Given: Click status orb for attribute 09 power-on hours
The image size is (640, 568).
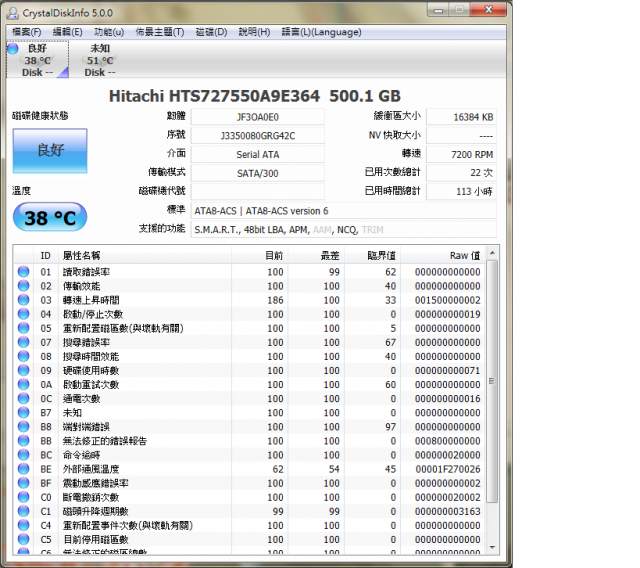Looking at the screenshot, I should pos(23,370).
